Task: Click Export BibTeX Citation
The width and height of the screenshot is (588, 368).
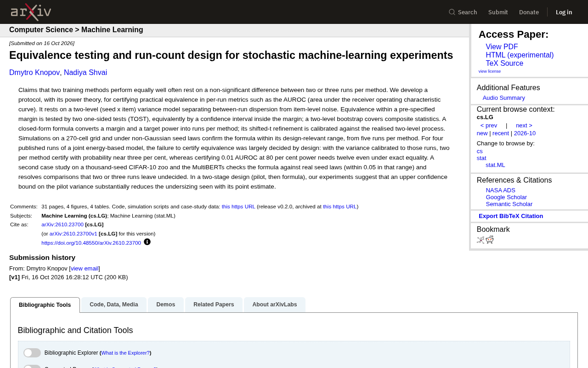Action: 511,216
